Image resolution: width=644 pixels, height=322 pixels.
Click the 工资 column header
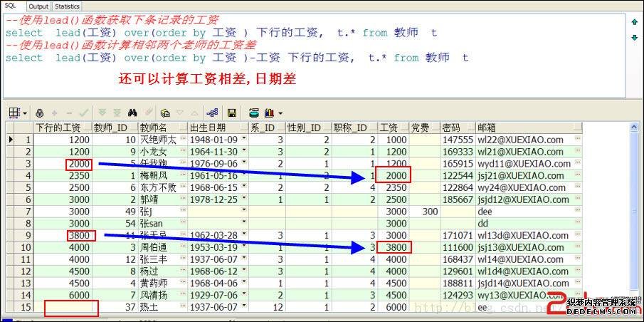[x=393, y=128]
